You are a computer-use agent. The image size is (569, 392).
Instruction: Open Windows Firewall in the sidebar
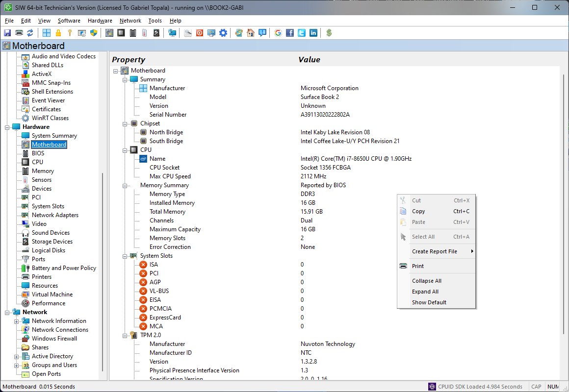point(54,338)
